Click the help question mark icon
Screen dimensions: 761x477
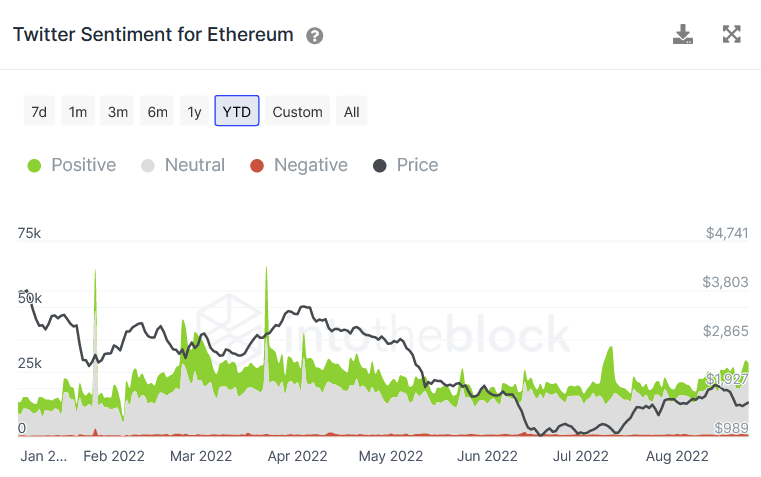[x=315, y=36]
